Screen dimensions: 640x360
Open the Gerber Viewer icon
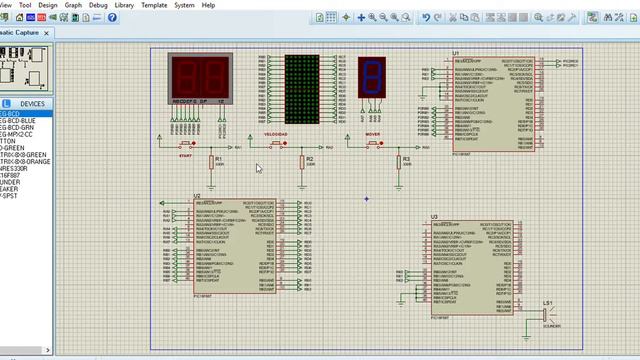pos(64,18)
